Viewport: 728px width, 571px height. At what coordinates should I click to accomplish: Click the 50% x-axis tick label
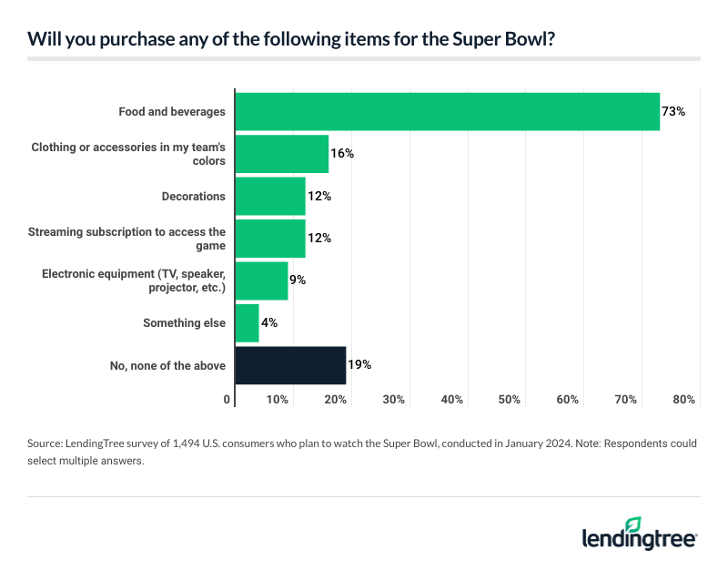(x=510, y=400)
